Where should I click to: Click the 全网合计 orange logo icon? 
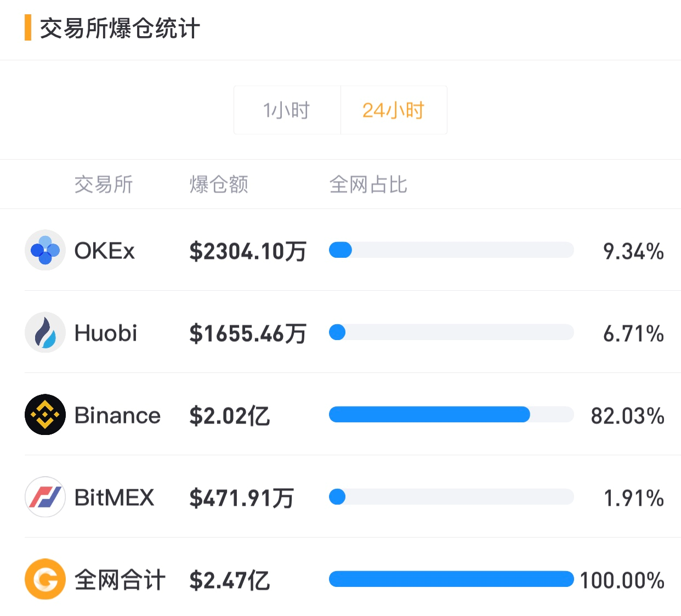(x=45, y=579)
